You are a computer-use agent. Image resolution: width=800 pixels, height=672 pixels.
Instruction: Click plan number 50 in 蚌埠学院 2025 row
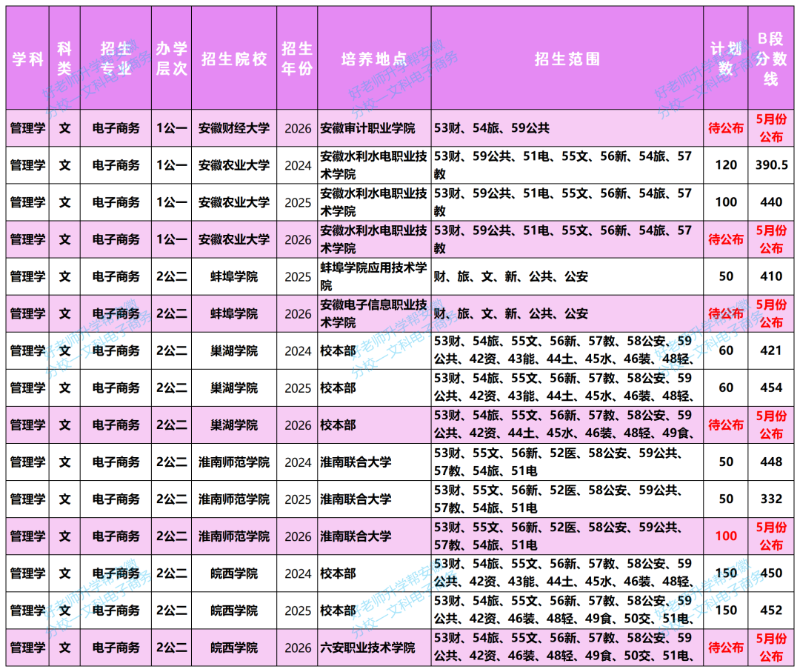(726, 276)
